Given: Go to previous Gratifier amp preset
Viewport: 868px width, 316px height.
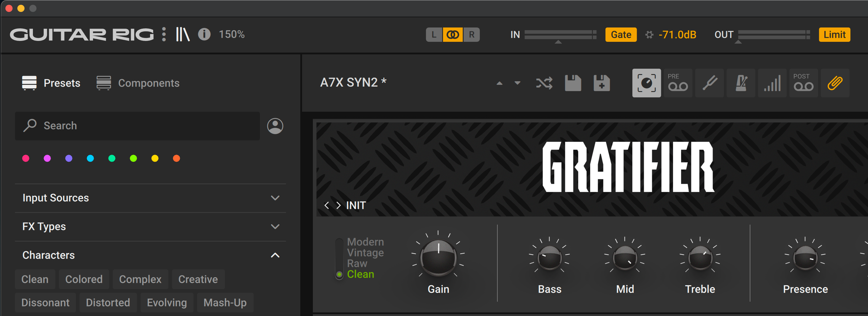Looking at the screenshot, I should (x=326, y=205).
